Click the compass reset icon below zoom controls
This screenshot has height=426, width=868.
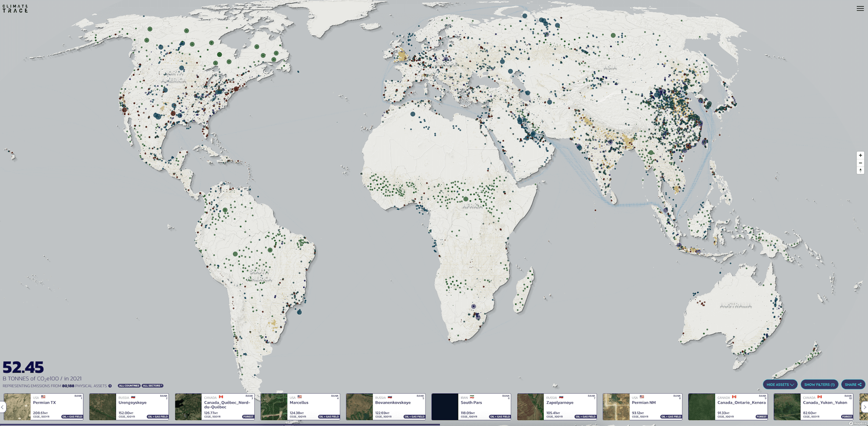click(x=861, y=170)
